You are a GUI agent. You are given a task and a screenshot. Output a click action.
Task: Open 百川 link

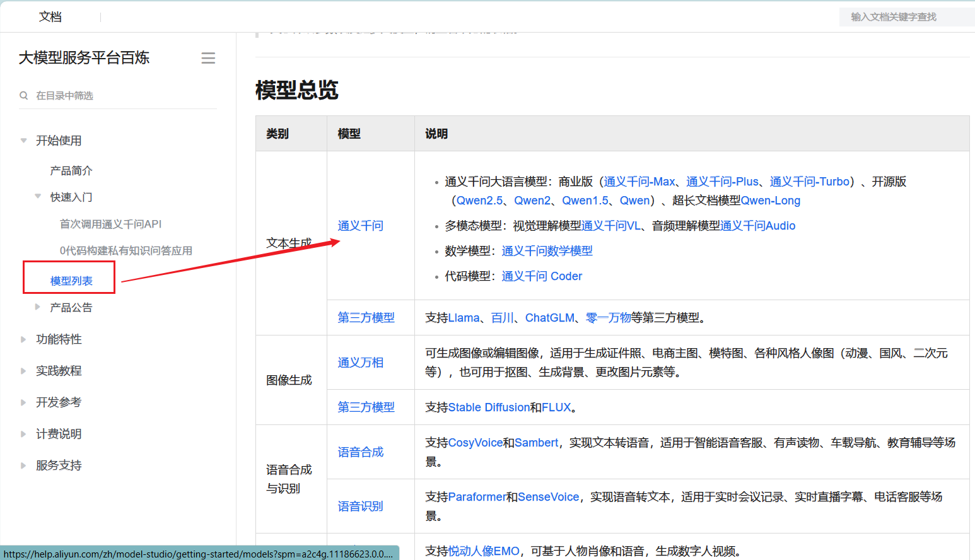503,318
